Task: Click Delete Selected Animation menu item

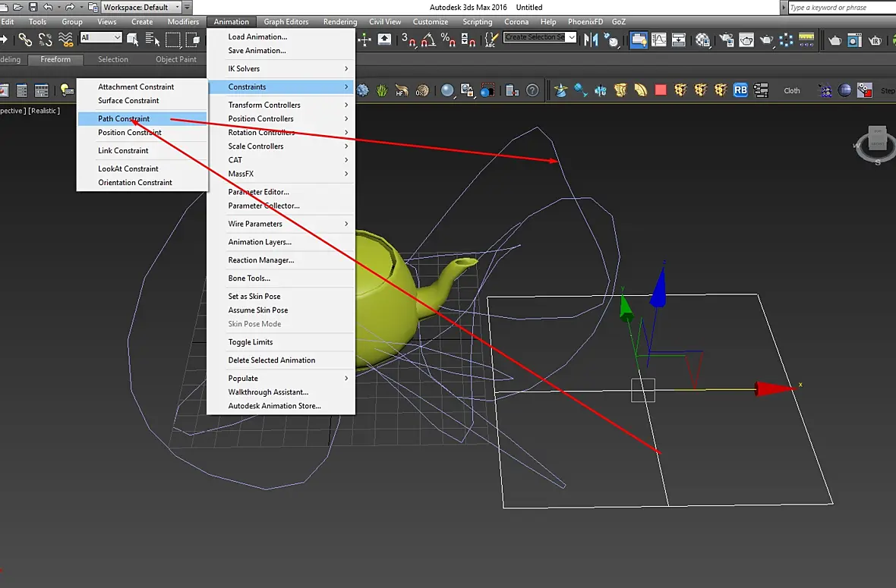Action: pyautogui.click(x=281, y=360)
